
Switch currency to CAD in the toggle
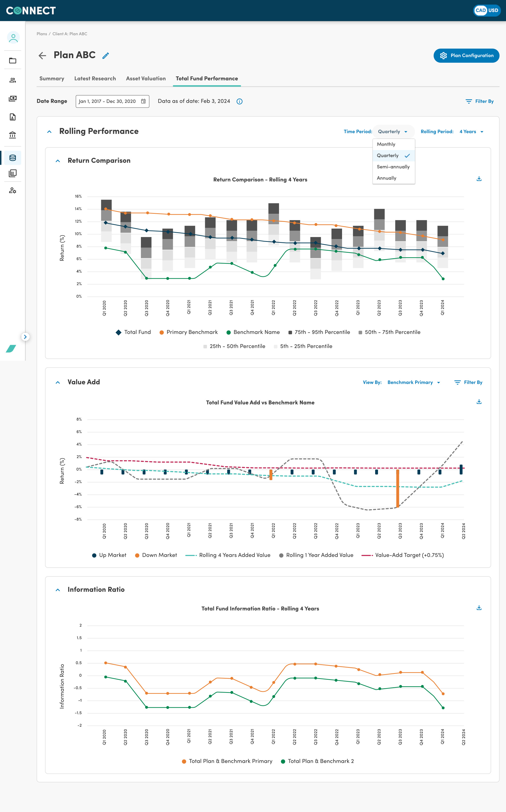point(480,10)
